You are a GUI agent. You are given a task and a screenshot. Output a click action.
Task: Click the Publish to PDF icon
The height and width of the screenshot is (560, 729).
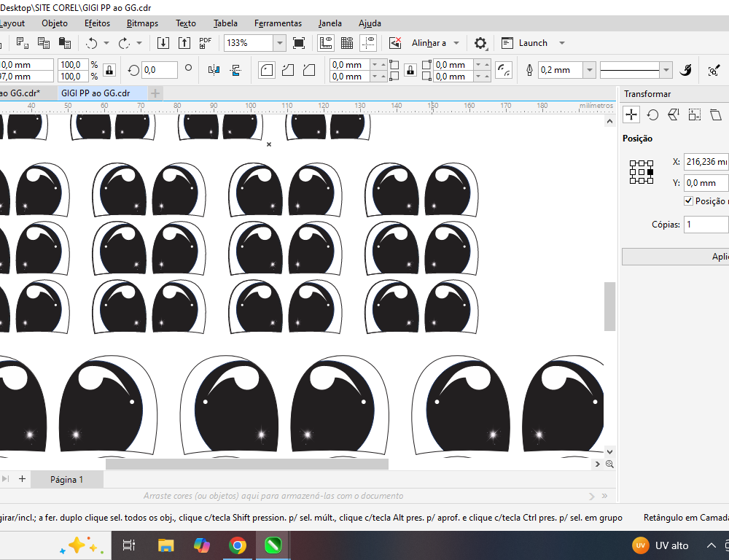(x=205, y=43)
